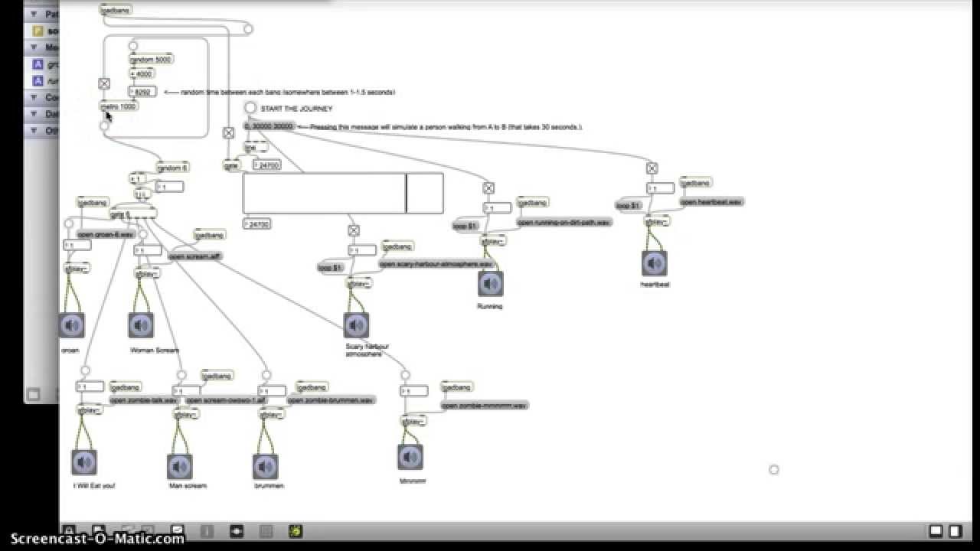Expand the 'Co' section triangle in the sidebar
980x551 pixels.
(35, 97)
